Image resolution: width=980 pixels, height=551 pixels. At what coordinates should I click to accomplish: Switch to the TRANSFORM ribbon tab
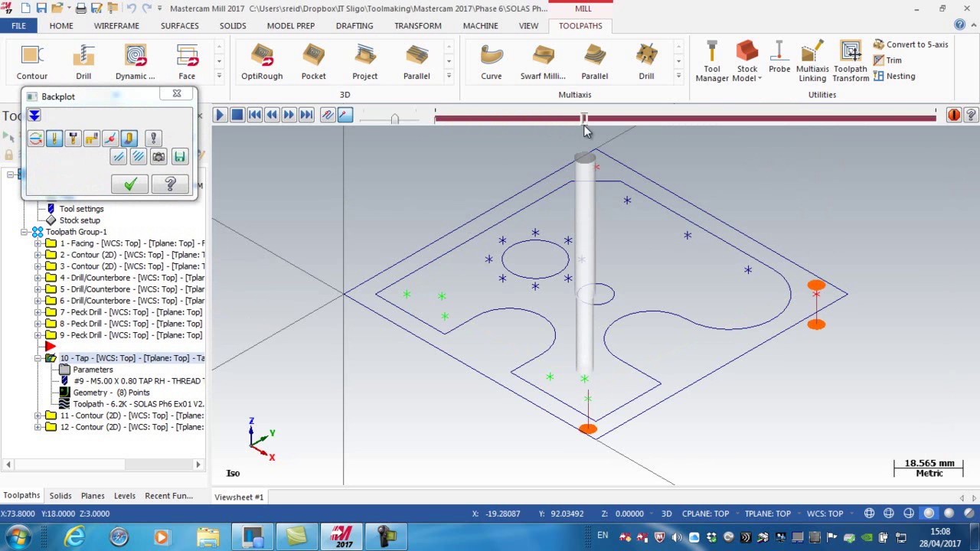[x=418, y=26]
